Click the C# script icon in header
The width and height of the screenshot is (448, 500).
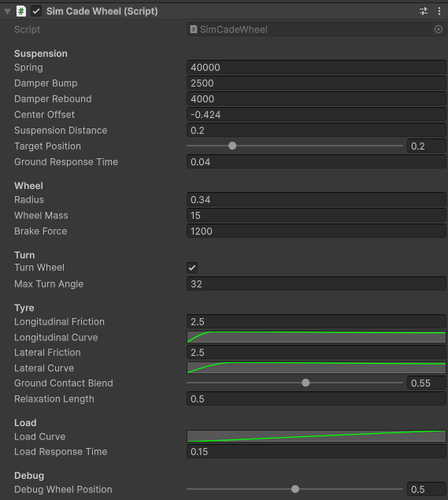(x=21, y=11)
